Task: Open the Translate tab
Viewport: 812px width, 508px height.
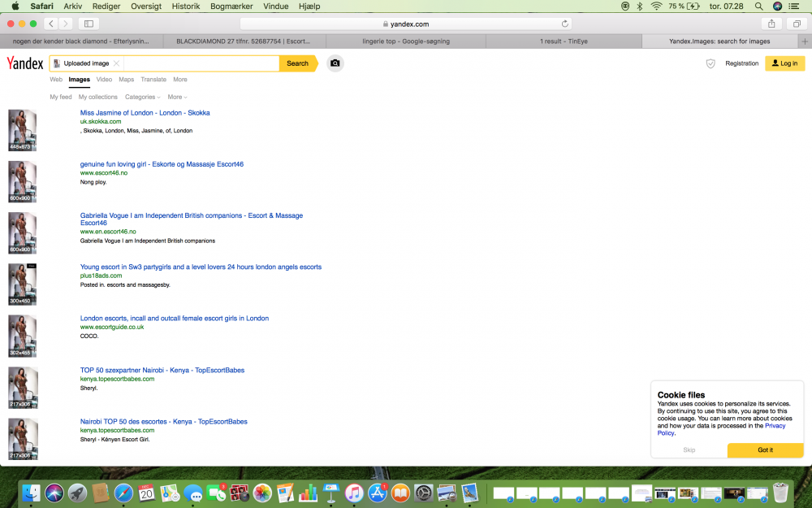Action: pyautogui.click(x=153, y=80)
